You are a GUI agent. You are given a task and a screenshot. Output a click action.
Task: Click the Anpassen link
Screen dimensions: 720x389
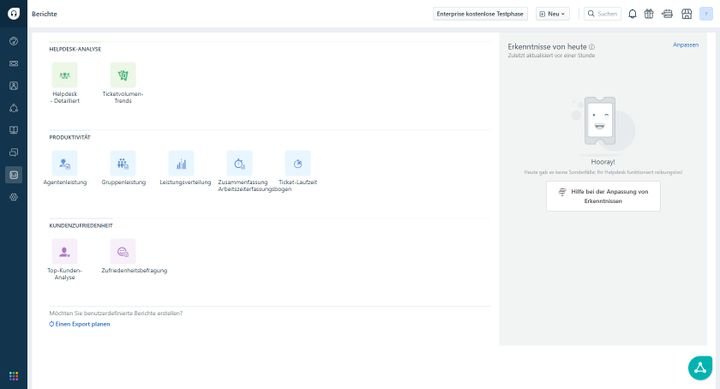point(686,45)
